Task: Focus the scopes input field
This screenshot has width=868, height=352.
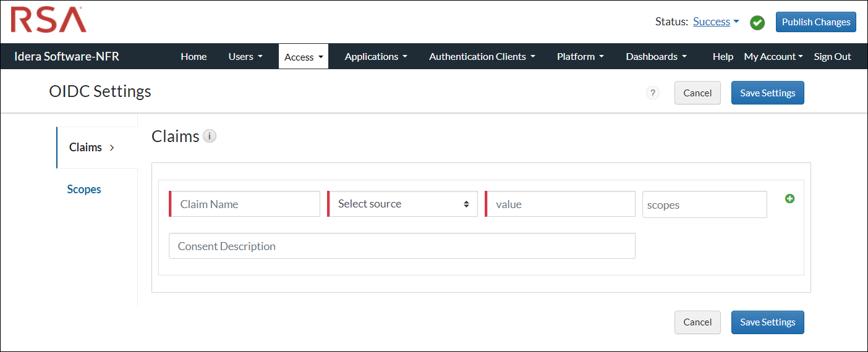Action: (x=705, y=204)
